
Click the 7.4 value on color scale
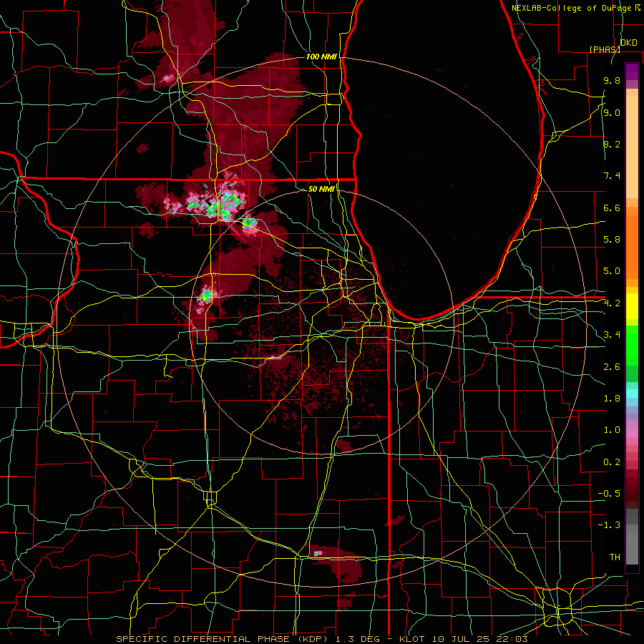click(612, 176)
